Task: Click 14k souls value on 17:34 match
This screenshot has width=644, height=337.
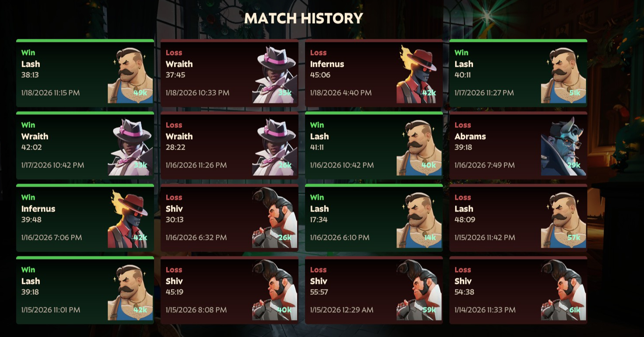Action: [430, 238]
